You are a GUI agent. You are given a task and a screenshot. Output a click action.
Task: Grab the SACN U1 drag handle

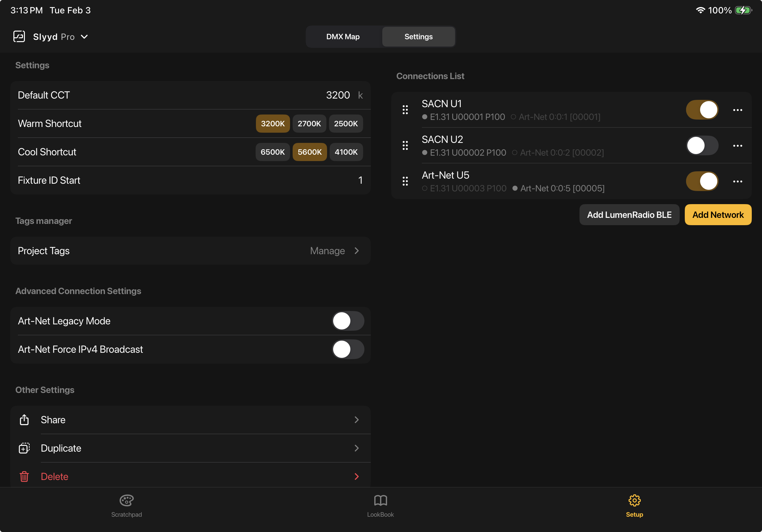405,110
